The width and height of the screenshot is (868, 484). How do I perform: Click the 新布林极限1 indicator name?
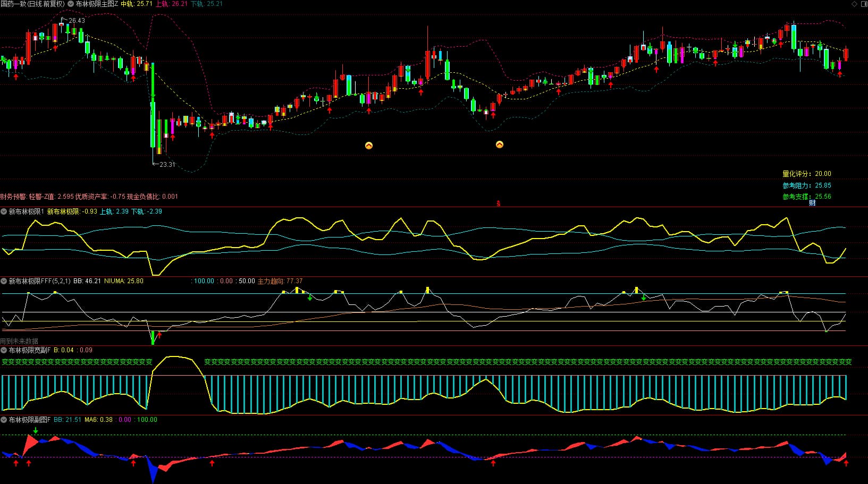point(27,211)
